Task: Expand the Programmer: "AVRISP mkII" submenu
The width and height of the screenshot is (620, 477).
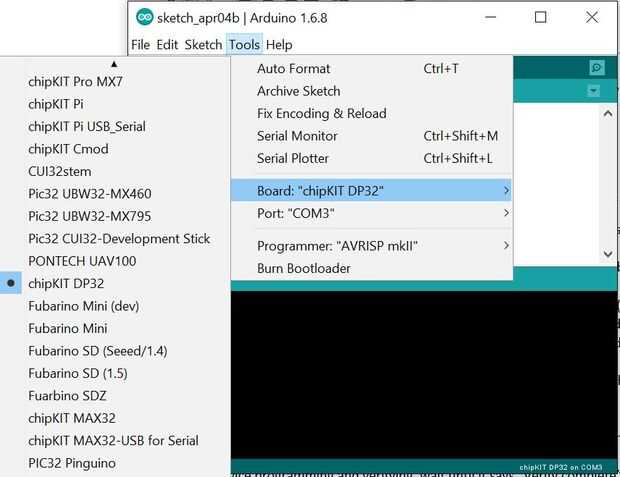Action: pyautogui.click(x=372, y=246)
